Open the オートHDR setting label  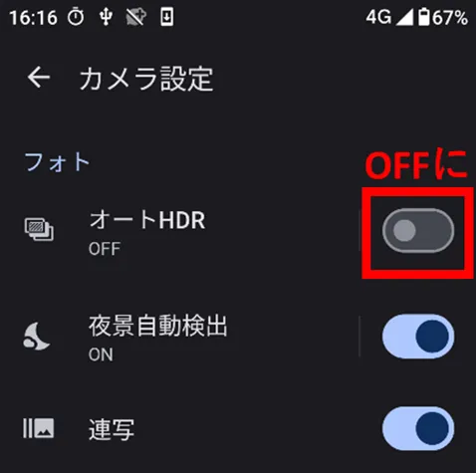(147, 220)
